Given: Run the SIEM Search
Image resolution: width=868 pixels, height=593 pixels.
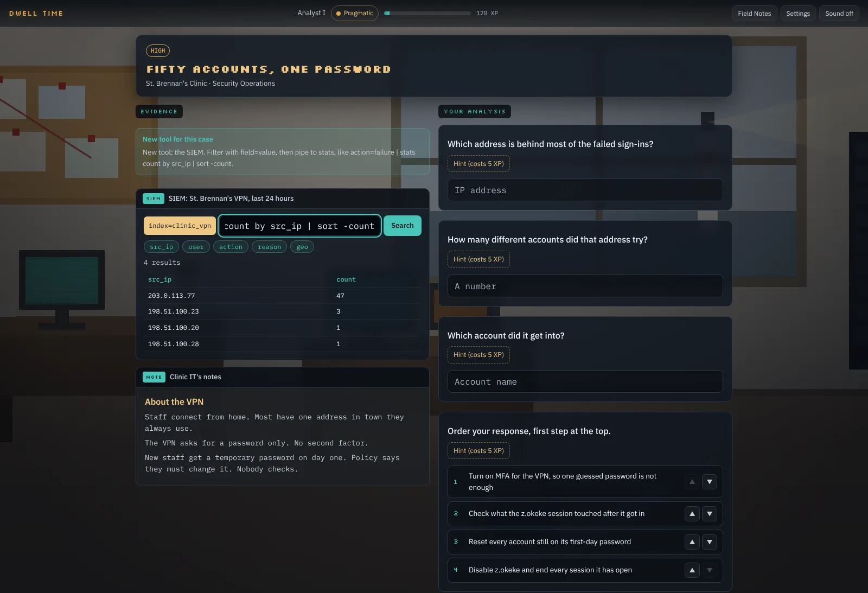Looking at the screenshot, I should pyautogui.click(x=402, y=226).
